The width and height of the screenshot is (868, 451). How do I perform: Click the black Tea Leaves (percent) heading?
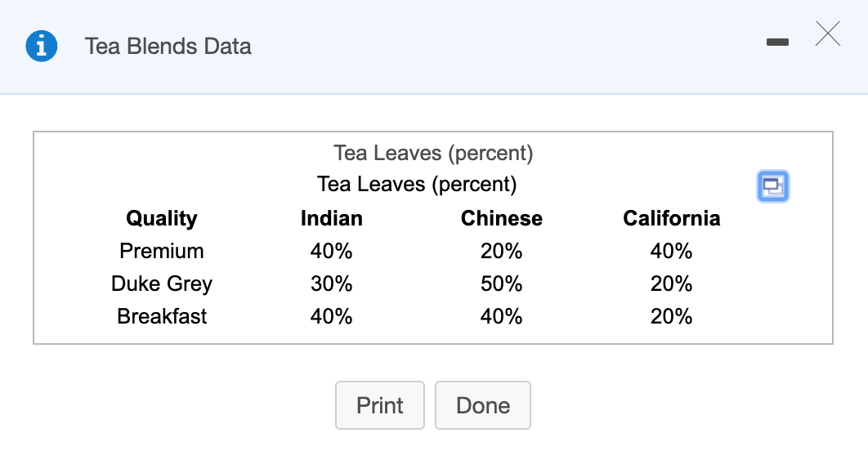tap(417, 185)
